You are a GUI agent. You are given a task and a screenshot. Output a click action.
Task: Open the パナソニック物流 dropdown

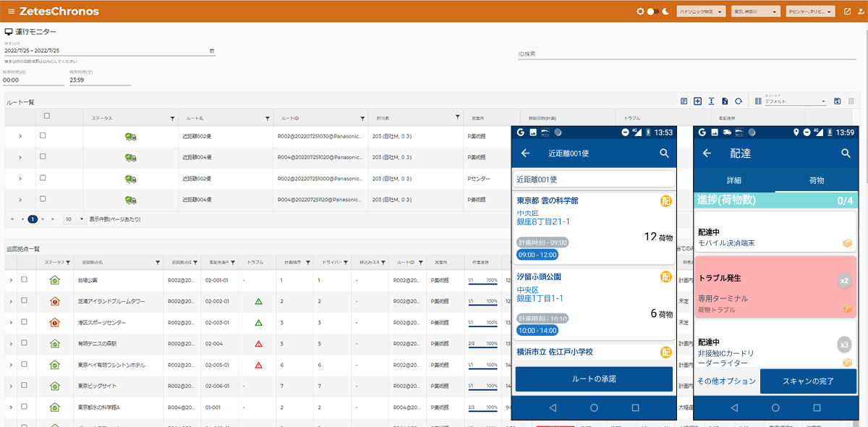tap(700, 12)
